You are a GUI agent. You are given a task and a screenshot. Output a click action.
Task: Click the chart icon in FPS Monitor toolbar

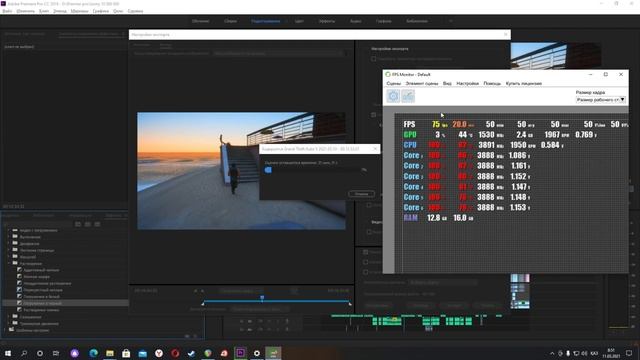pyautogui.click(x=408, y=96)
